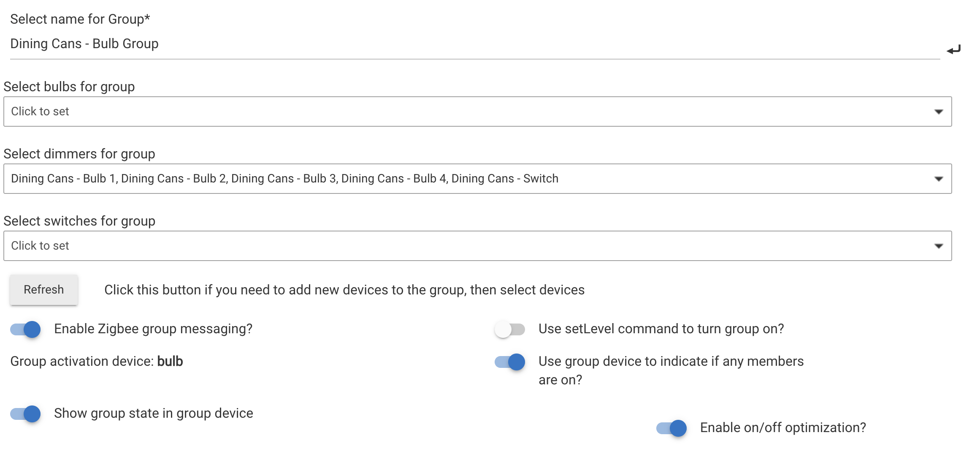The height and width of the screenshot is (457, 980).
Task: Click the caret arrow of the dimmers selector
Action: (x=938, y=179)
